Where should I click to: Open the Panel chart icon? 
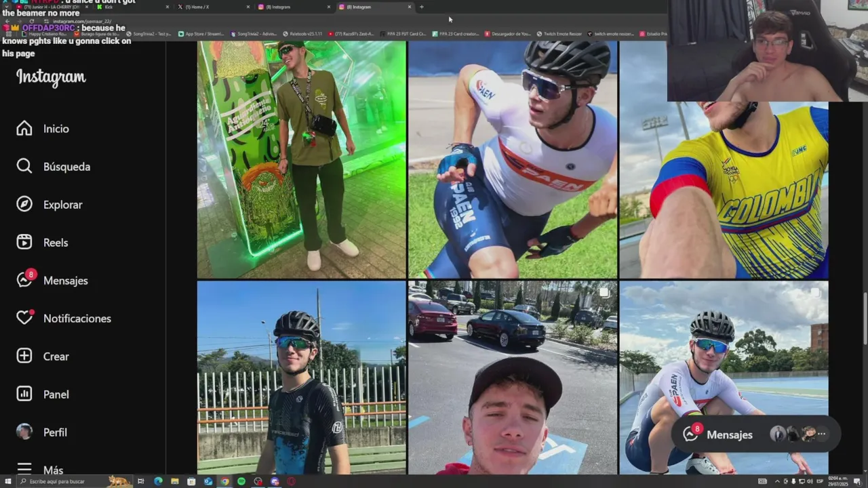(x=24, y=394)
